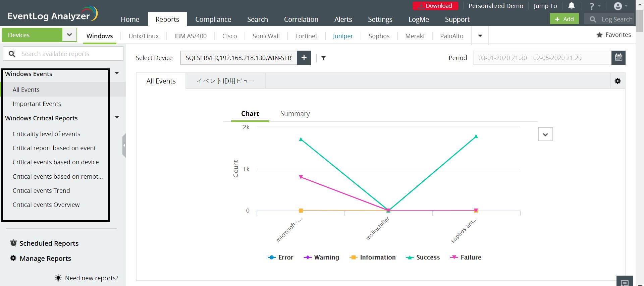Click the search reports magnifier icon
Screen dimensions: 644x286
[x=12, y=54]
